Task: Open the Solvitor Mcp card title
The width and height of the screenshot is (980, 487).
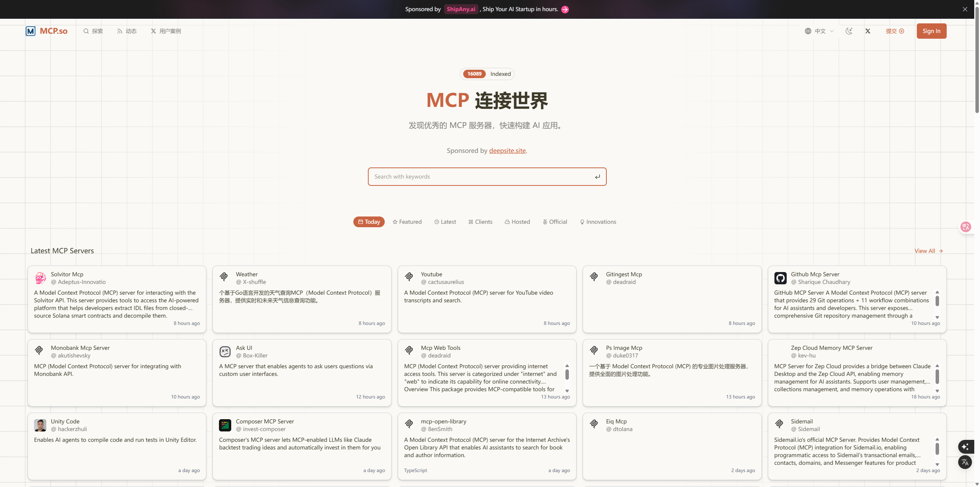Action: point(67,274)
